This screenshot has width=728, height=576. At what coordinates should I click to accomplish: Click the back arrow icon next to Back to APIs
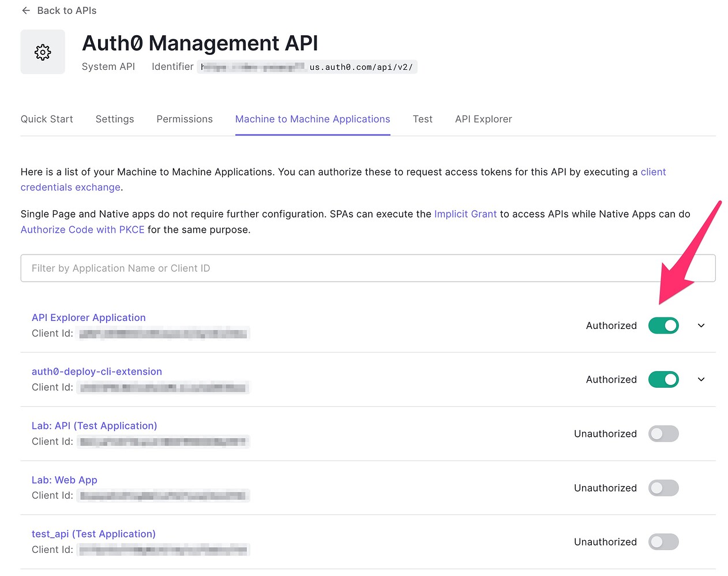click(x=26, y=10)
